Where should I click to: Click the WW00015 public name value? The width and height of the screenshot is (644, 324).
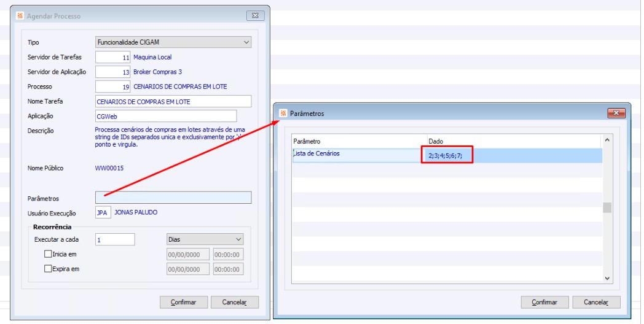pyautogui.click(x=109, y=168)
